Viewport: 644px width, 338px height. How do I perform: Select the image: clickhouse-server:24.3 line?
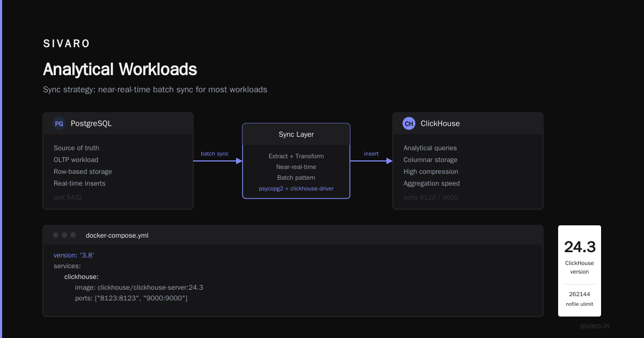pos(139,288)
